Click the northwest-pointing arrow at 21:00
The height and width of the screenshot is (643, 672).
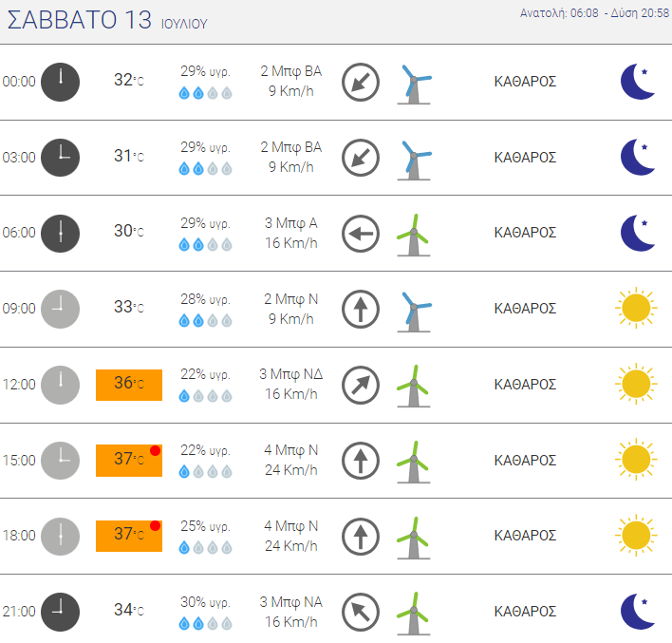(x=361, y=612)
